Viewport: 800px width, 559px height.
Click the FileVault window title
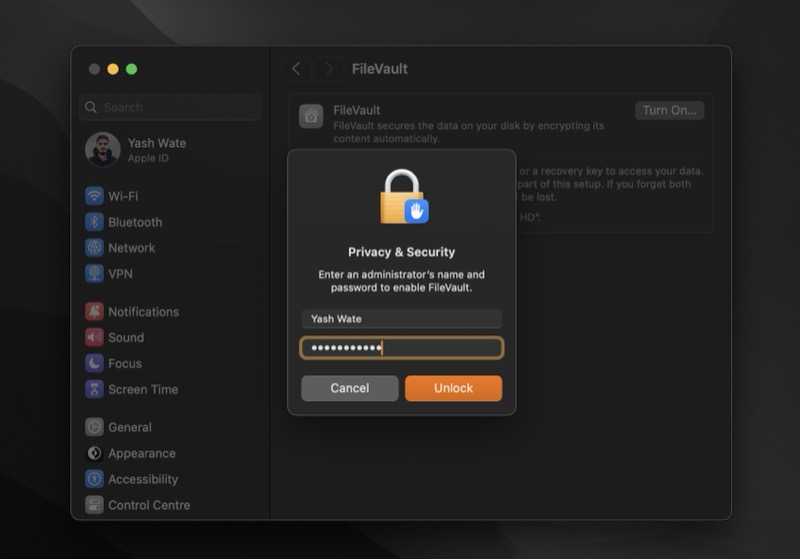[380, 69]
